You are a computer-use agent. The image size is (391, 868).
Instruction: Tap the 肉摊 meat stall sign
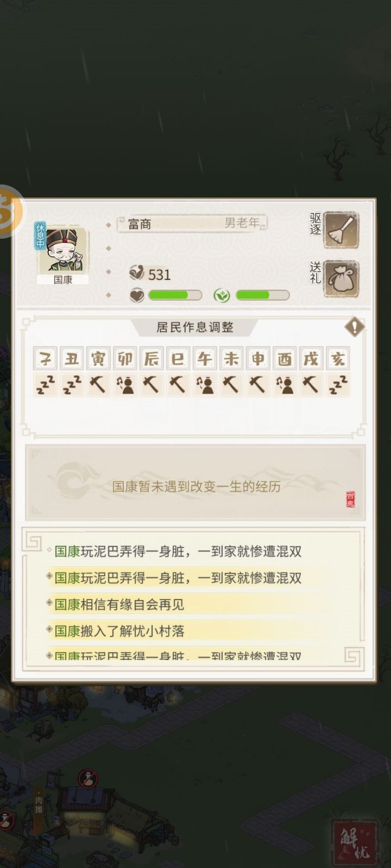point(39,803)
